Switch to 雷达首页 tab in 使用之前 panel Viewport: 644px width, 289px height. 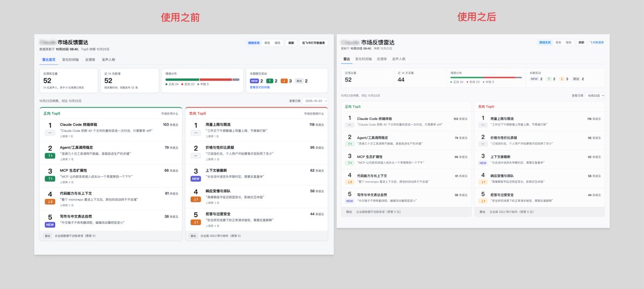[48, 60]
